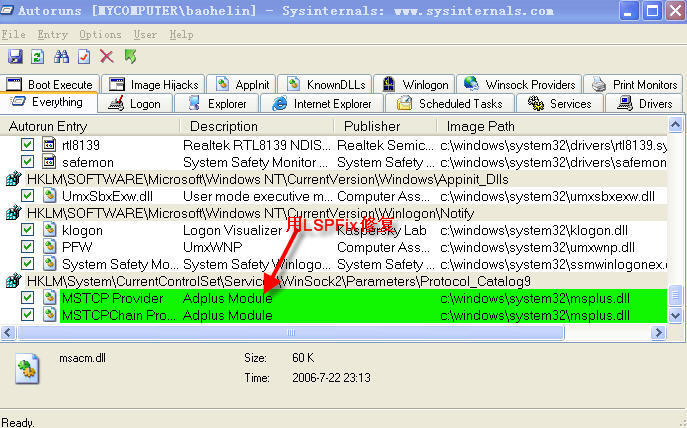The height and width of the screenshot is (428, 687).
Task: Click the safemon driver file icon
Action: (49, 162)
